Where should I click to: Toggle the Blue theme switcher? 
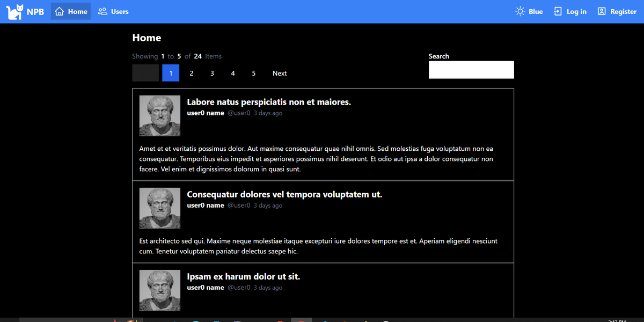tap(529, 11)
